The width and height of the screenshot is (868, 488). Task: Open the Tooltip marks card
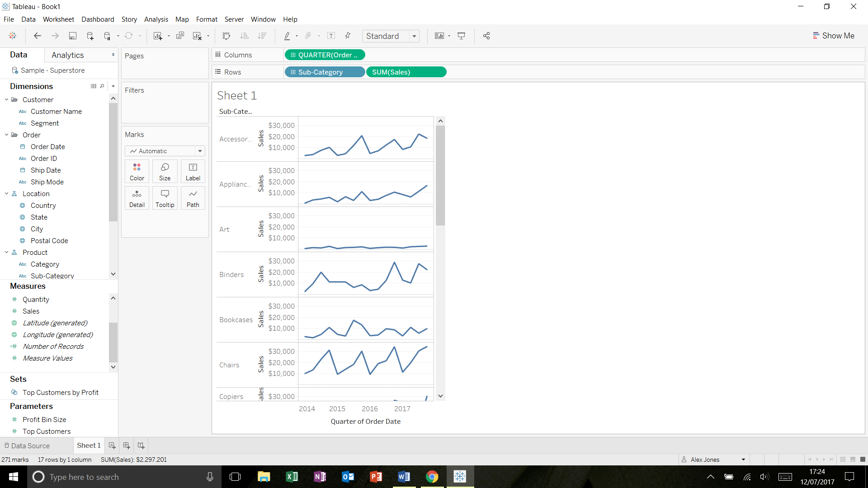165,198
